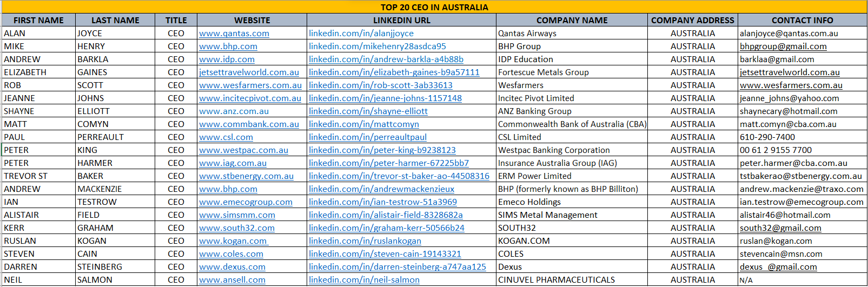Click the bhpgroup@gmail.com email link
Viewport: 868px width, 287px height.
783,46
